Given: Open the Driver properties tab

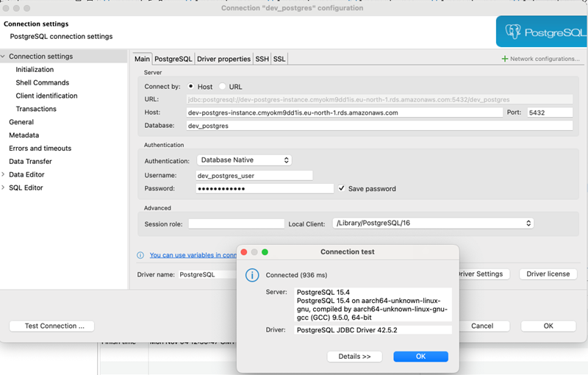Looking at the screenshot, I should [x=224, y=59].
